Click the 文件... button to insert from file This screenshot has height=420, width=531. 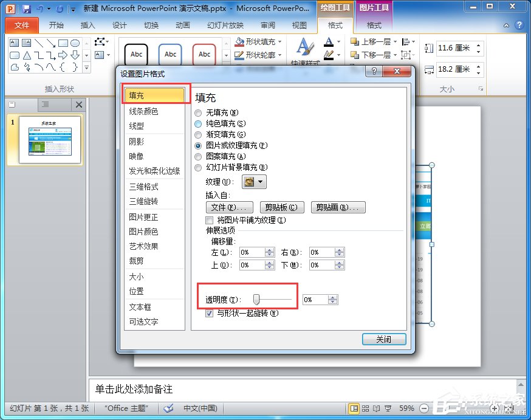pyautogui.click(x=230, y=207)
